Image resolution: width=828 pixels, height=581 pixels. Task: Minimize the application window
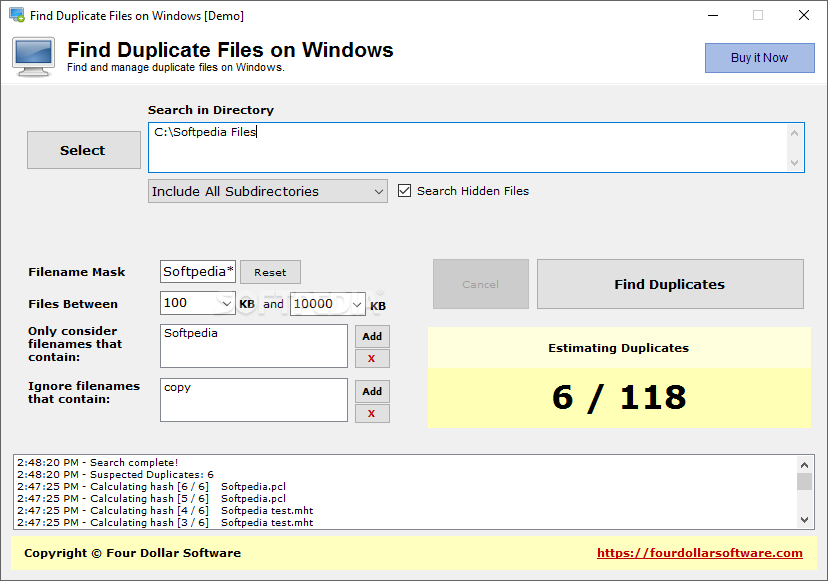713,15
